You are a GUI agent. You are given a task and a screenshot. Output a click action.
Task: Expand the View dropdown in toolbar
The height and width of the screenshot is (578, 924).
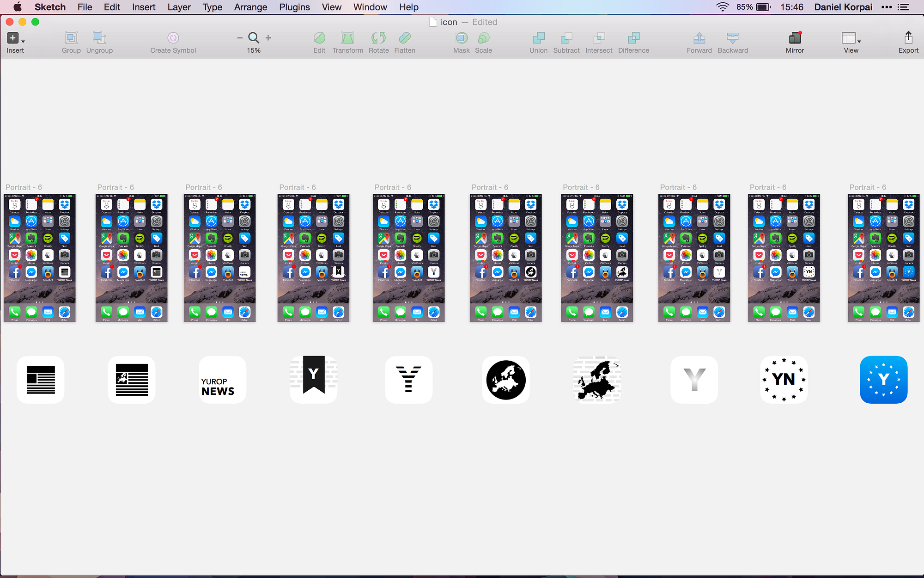tap(851, 38)
